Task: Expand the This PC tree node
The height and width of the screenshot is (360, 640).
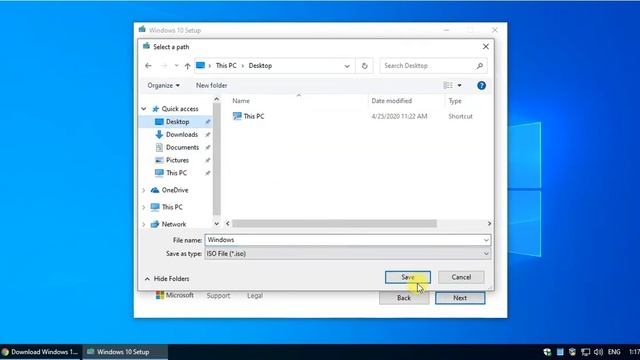Action: 144,207
